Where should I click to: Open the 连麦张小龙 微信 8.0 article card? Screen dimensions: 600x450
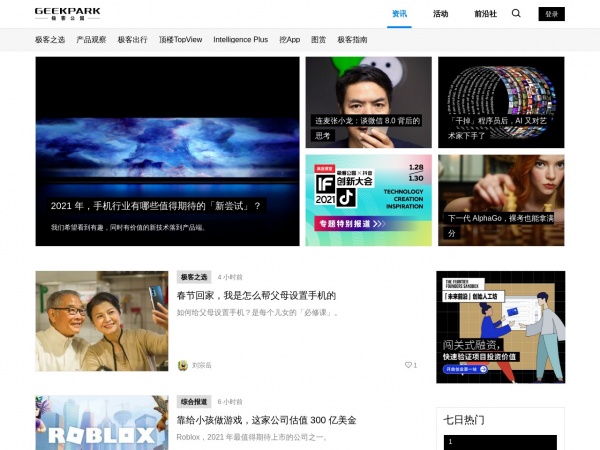click(x=368, y=102)
